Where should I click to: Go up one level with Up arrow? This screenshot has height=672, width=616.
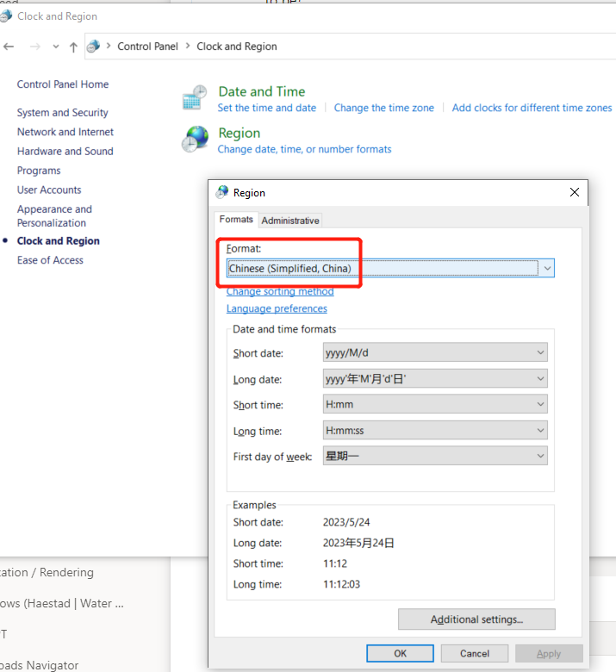point(73,47)
